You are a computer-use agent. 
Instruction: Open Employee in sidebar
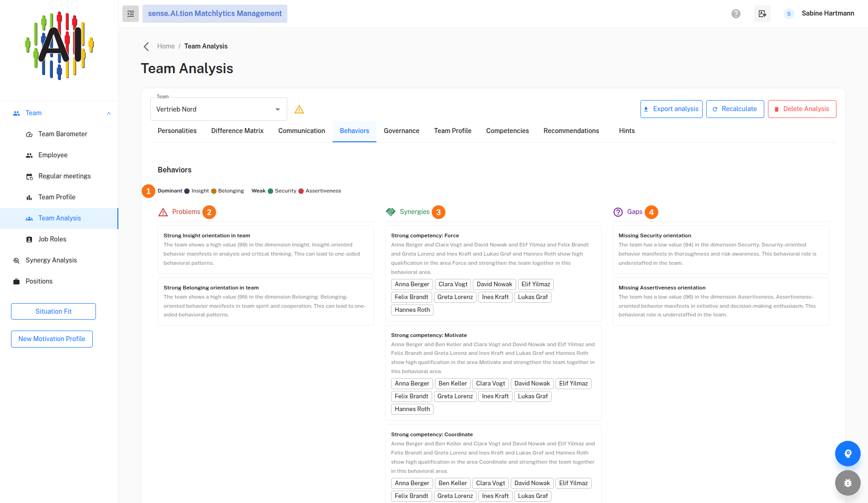59,155
